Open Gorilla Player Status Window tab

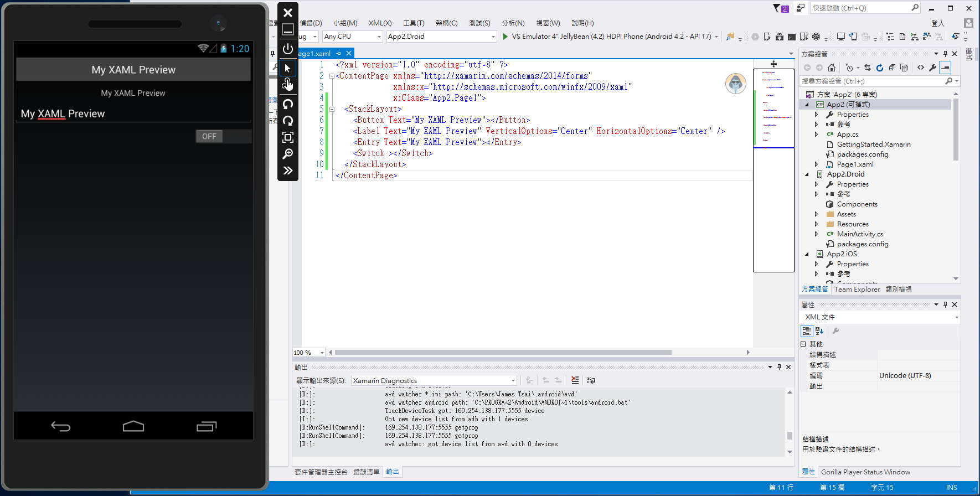click(x=865, y=472)
